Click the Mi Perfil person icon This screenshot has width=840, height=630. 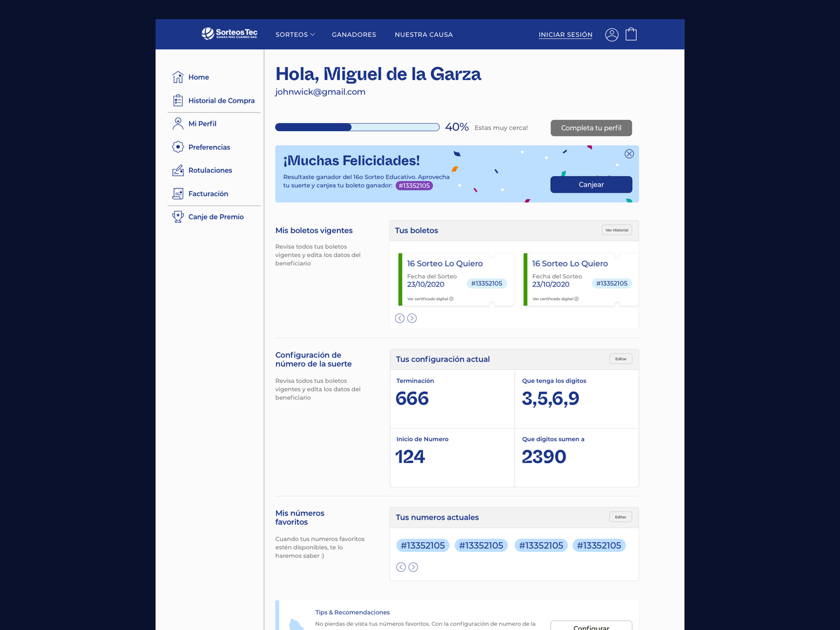[178, 123]
